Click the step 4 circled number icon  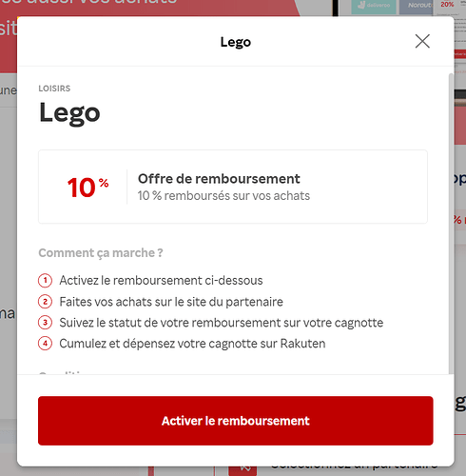[45, 344]
